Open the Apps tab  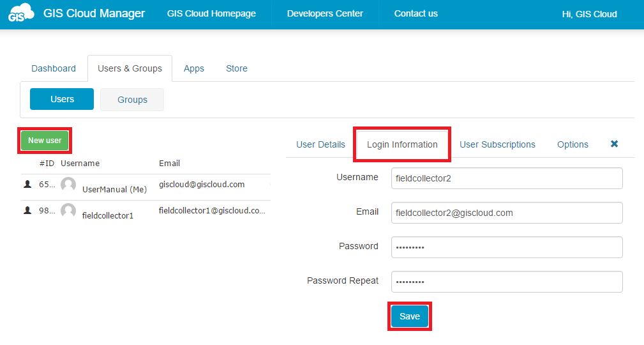click(x=194, y=68)
